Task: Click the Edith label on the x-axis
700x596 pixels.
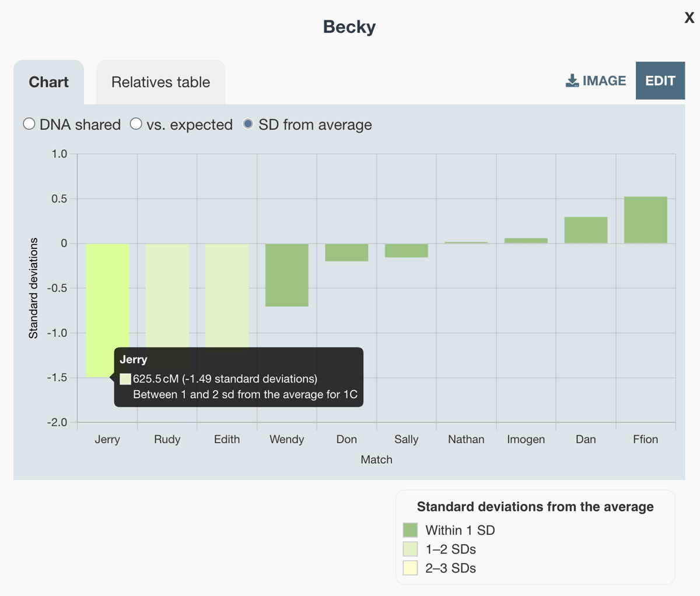Action: tap(227, 439)
